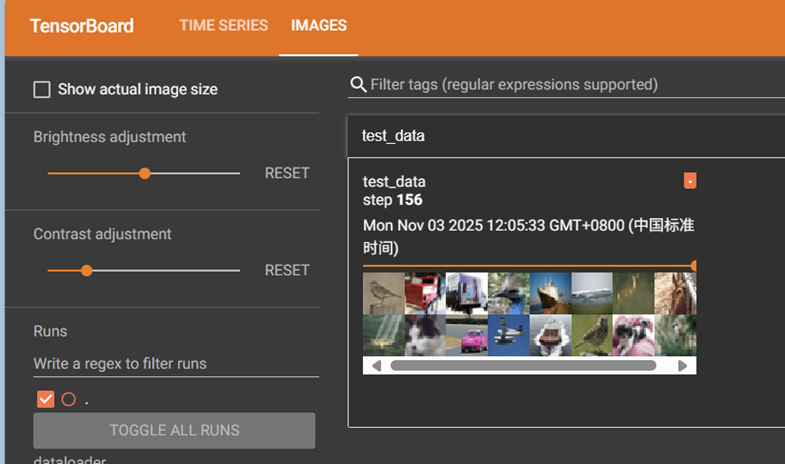Click the step slider handle above images
This screenshot has height=464, width=785.
[x=693, y=266]
